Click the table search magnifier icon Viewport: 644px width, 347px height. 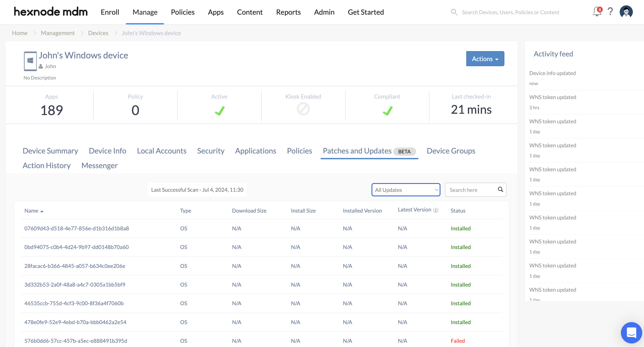pos(500,189)
